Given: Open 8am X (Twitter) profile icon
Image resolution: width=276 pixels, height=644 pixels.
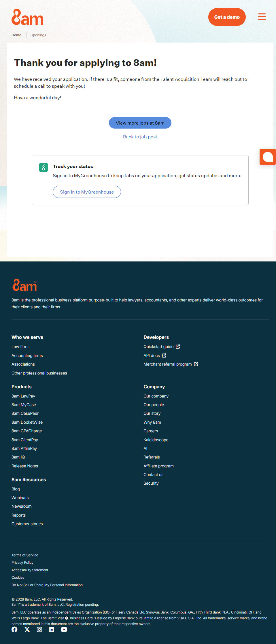Looking at the screenshot, I should (27, 629).
